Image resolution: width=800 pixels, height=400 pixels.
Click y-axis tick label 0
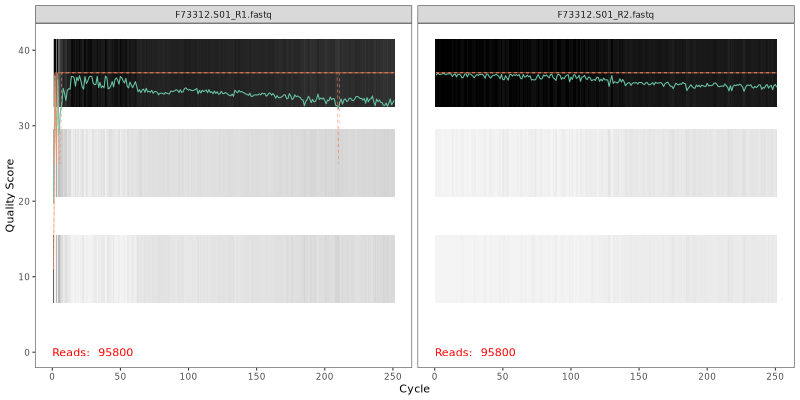(26, 352)
